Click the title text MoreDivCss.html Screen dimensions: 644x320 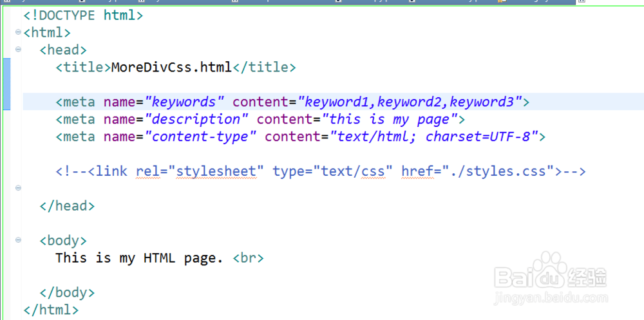pyautogui.click(x=172, y=67)
